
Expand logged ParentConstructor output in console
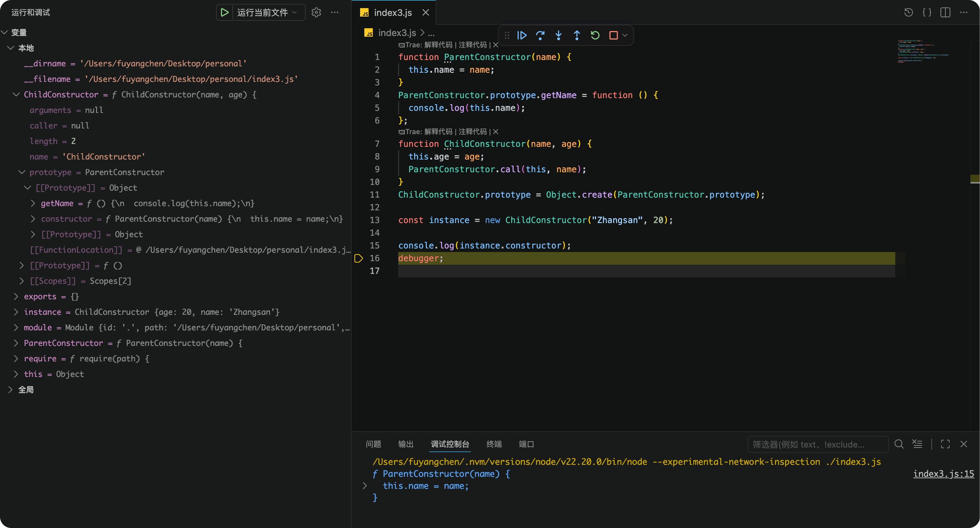click(365, 486)
